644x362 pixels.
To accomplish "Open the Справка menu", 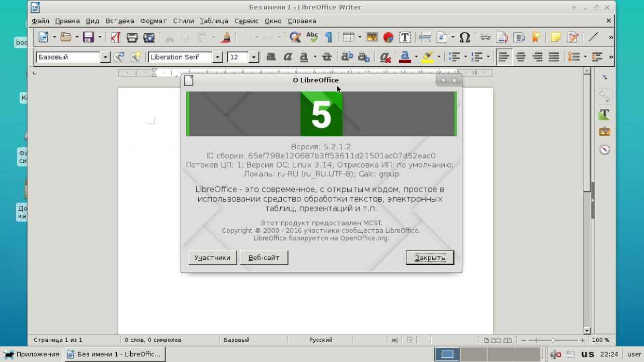I will tap(302, 21).
